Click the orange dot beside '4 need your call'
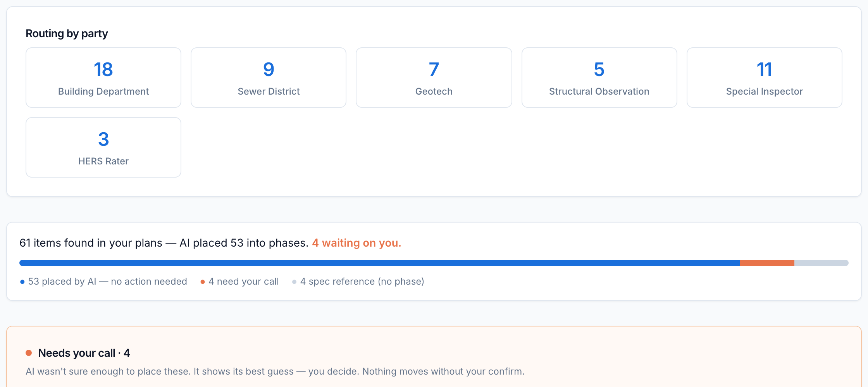868x387 pixels. point(203,282)
